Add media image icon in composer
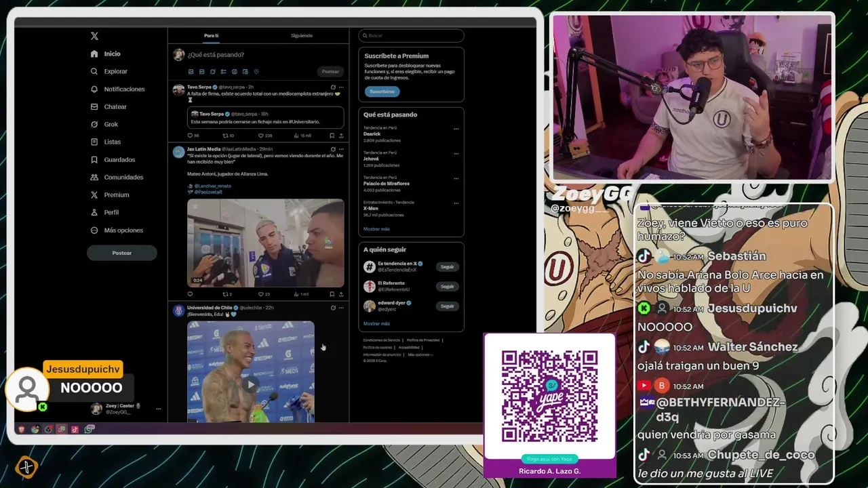The width and height of the screenshot is (868, 488). [x=191, y=71]
